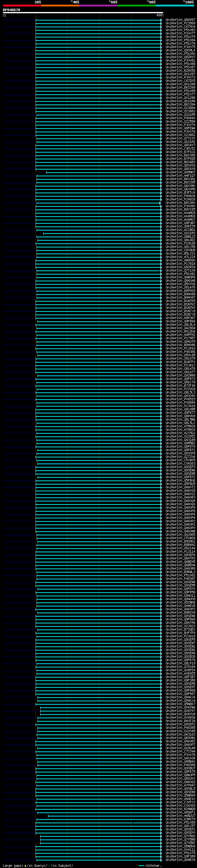The width and height of the screenshot is (197, 868).
Task: Select the UniRef100_P51089 entry
Action: click(180, 822)
